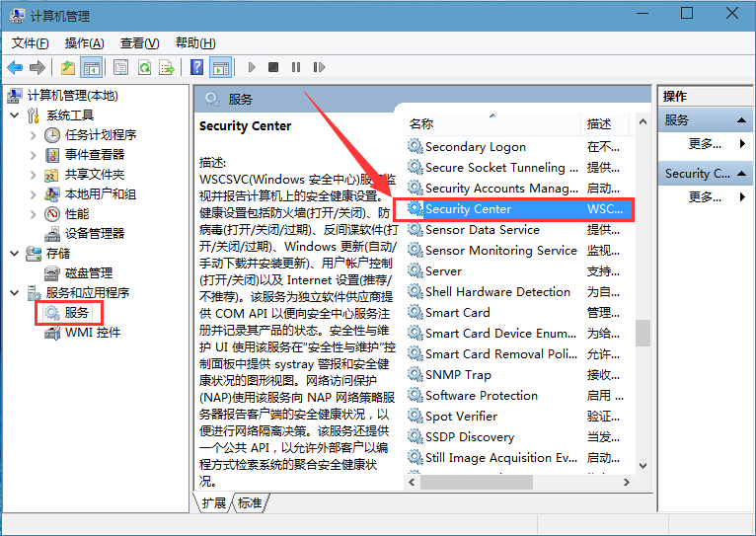Collapse the Security C... actions section arrow
Image resolution: width=756 pixels, height=536 pixels.
[x=742, y=174]
